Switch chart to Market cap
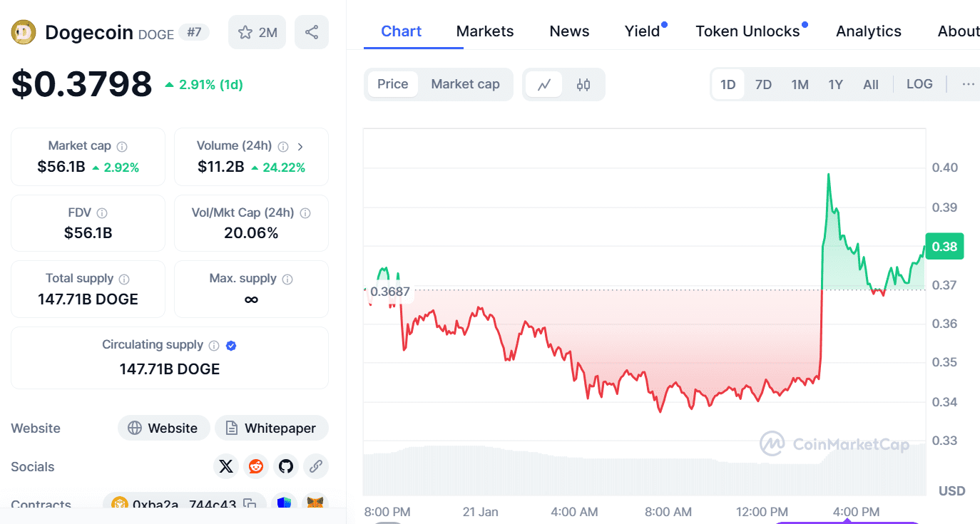The width and height of the screenshot is (980, 524). click(x=465, y=84)
